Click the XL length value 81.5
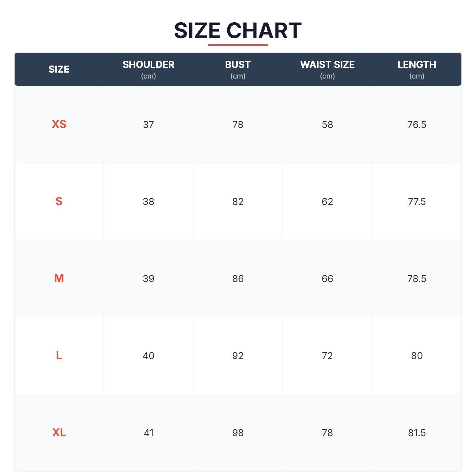 pyautogui.click(x=416, y=433)
